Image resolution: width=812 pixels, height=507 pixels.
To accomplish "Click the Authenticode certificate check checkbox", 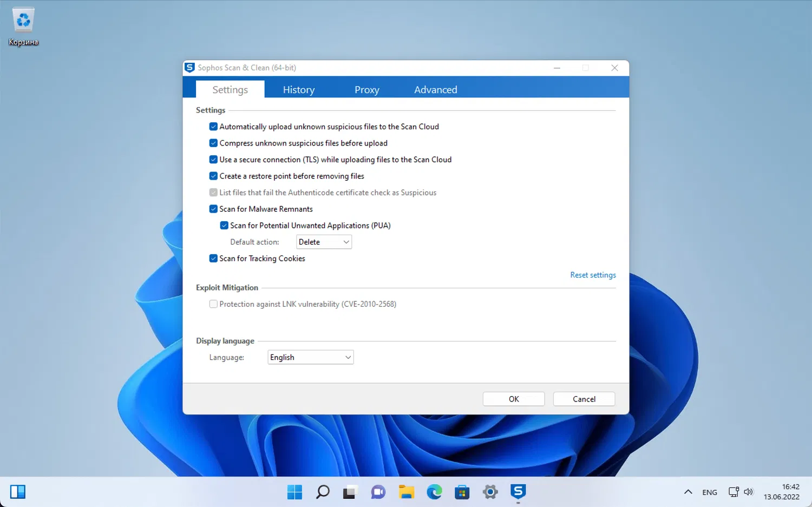I will click(x=213, y=193).
